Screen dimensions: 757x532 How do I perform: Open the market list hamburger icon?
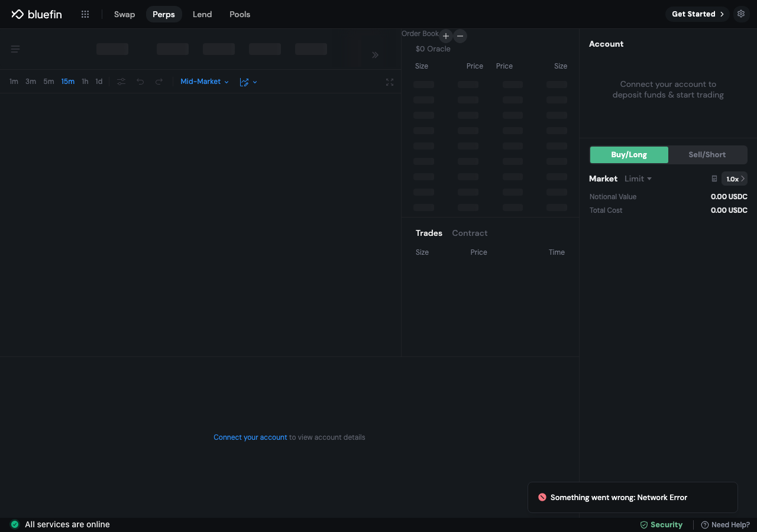click(15, 49)
